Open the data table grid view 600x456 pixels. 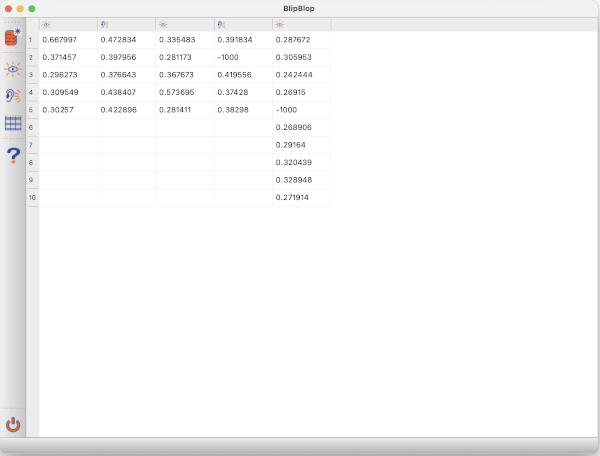point(13,124)
